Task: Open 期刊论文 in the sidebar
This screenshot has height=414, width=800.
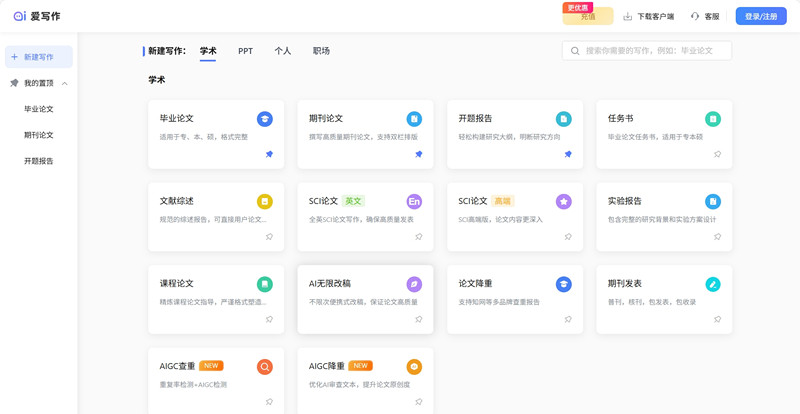Action: pos(39,135)
